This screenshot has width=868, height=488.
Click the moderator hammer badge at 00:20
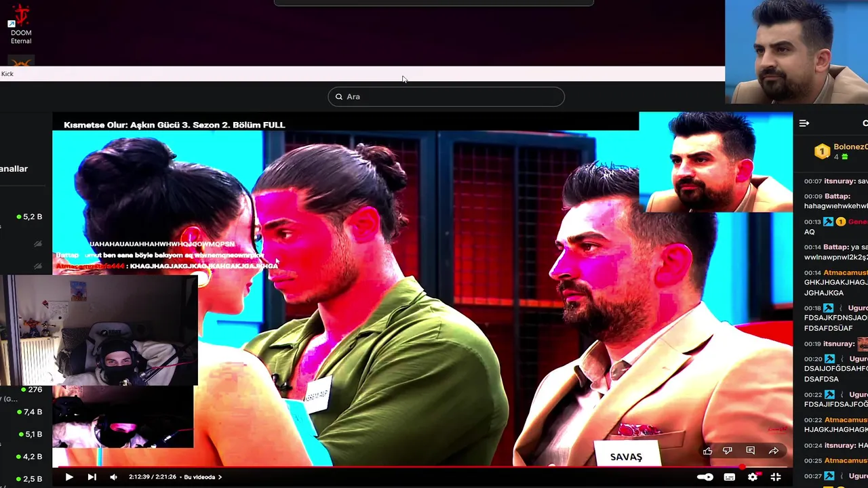tap(829, 359)
